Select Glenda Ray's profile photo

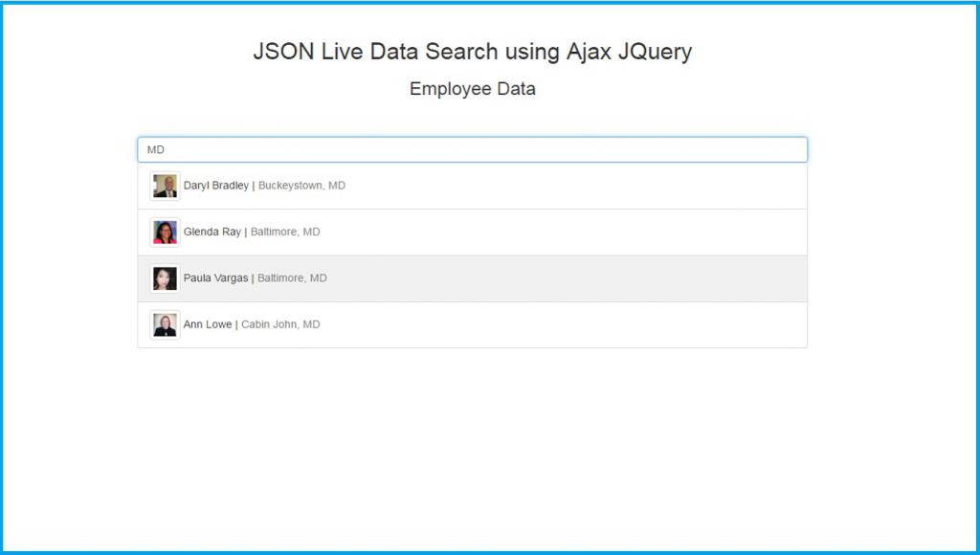coord(165,232)
